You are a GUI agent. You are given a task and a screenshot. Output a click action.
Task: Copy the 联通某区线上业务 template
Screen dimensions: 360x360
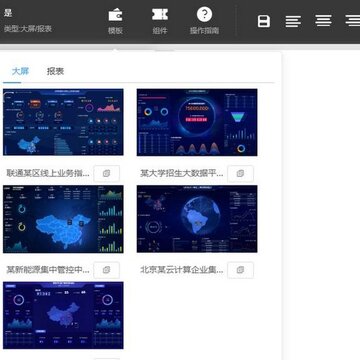pos(107,173)
